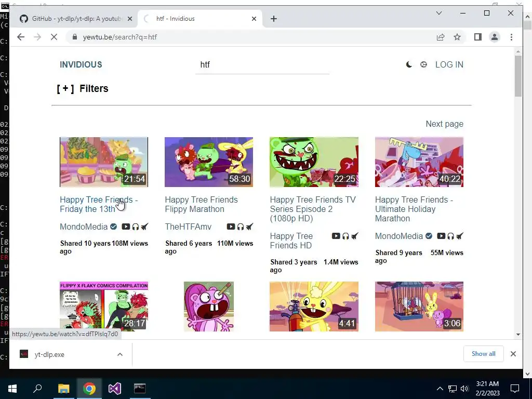Open Chrome three-dot menu
Screen dimensions: 532x399
[x=511, y=37]
